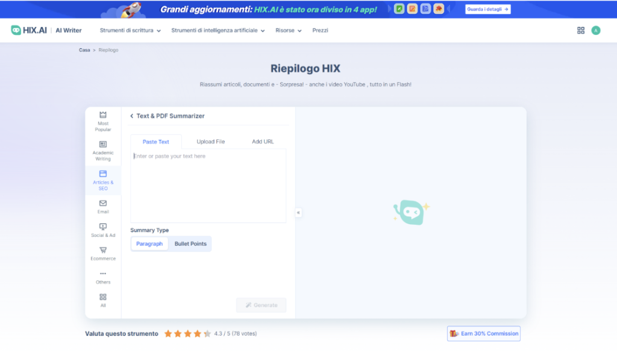
Task: Click the Earn 30% Commission button
Action: (x=484, y=334)
